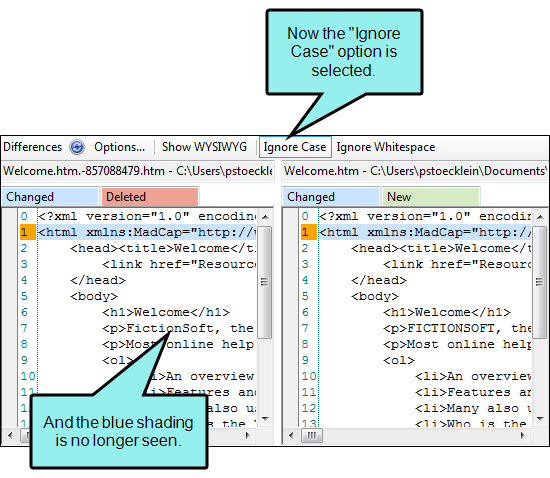
Task: Toggle the Ignore Case option
Action: 295,147
